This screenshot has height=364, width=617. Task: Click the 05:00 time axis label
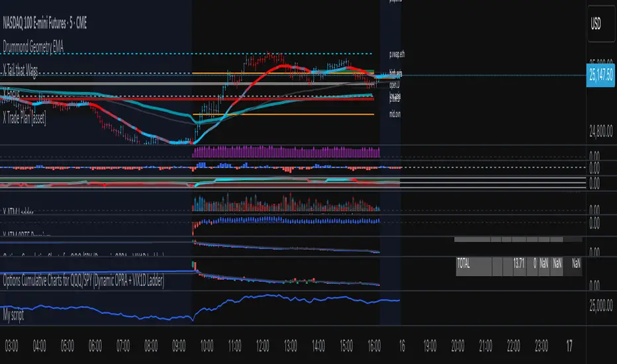coord(68,346)
